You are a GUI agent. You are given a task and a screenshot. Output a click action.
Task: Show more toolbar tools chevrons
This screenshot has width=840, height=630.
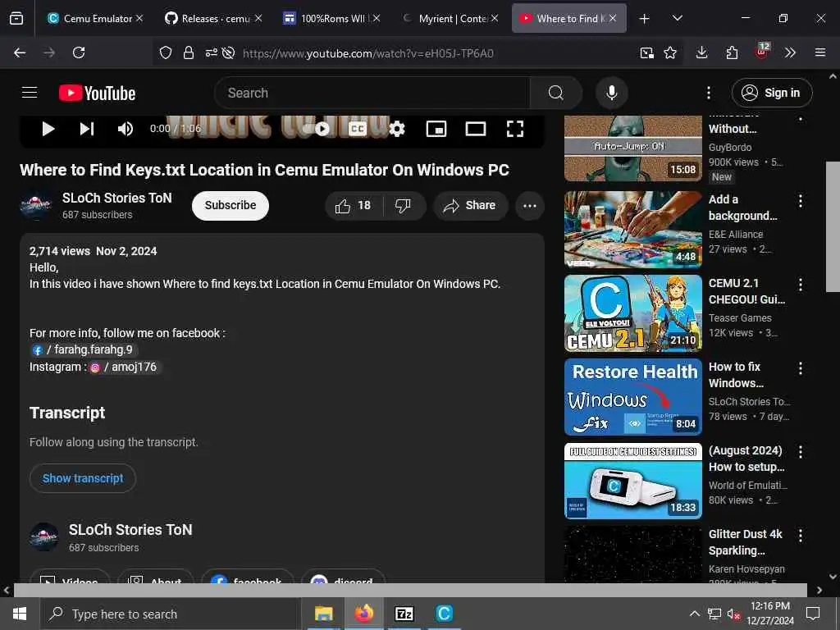click(790, 52)
